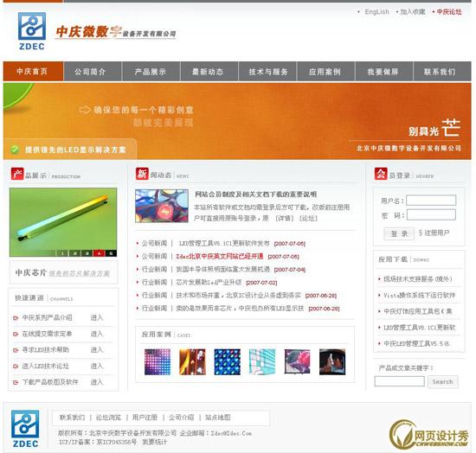The image size is (476, 453).
Task: Open the teal building case thumbnail
Action: click(x=262, y=361)
